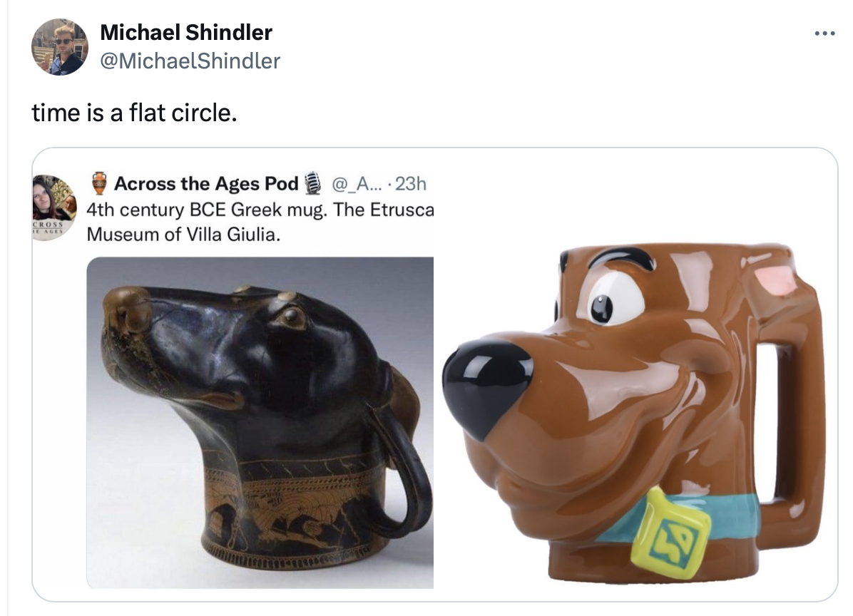Click the @MichaelShindler handle
Image resolution: width=853 pixels, height=616 pixels.
[x=190, y=61]
